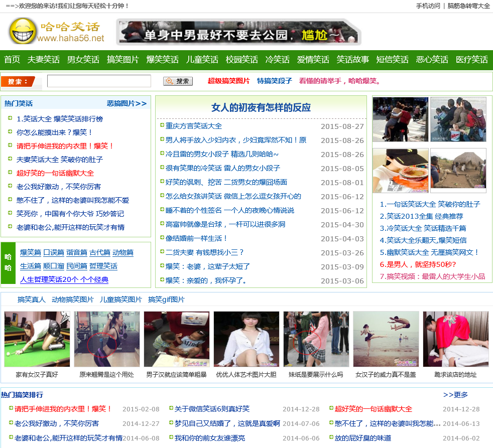
Task: Open 冷笑话 navigation item
Action: [277, 59]
